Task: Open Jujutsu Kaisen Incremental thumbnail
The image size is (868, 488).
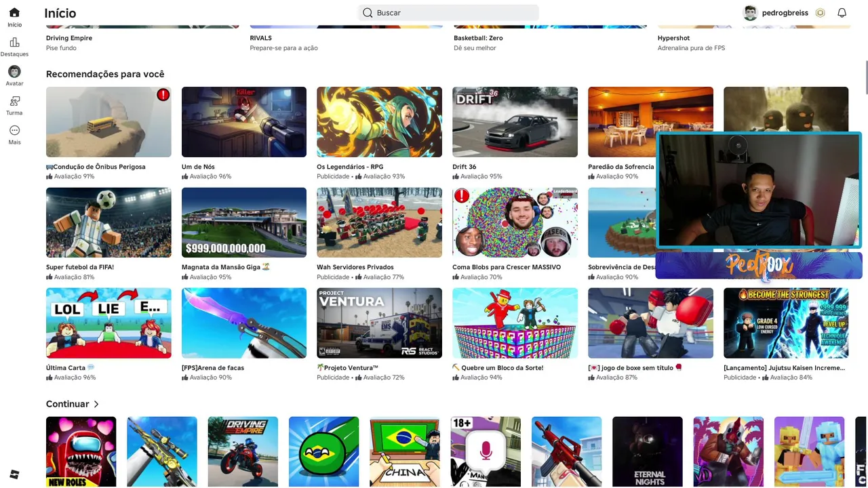Action: tap(786, 323)
